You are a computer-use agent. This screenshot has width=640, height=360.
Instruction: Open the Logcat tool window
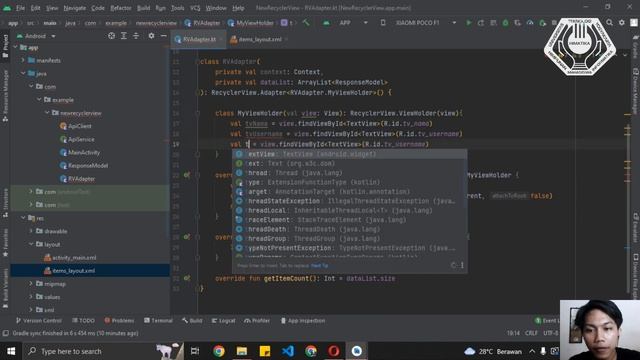tap(223, 321)
